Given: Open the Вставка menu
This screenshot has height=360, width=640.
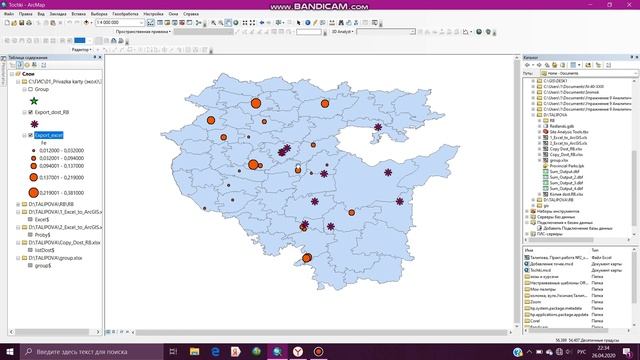Looking at the screenshot, I should (x=78, y=14).
